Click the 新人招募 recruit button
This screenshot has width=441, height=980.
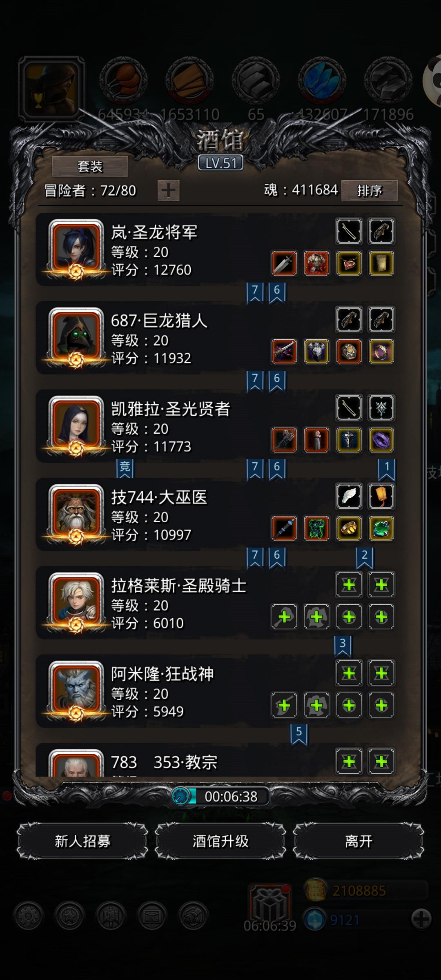82,841
